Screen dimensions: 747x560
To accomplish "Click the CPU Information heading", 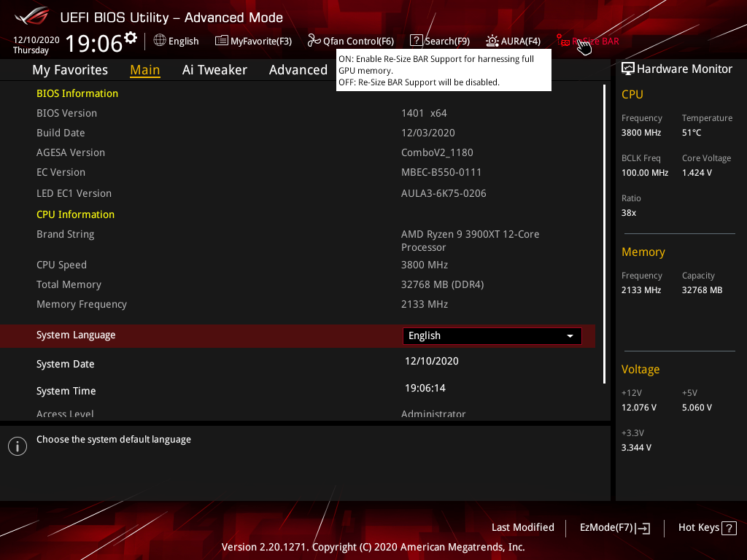I will [x=75, y=214].
